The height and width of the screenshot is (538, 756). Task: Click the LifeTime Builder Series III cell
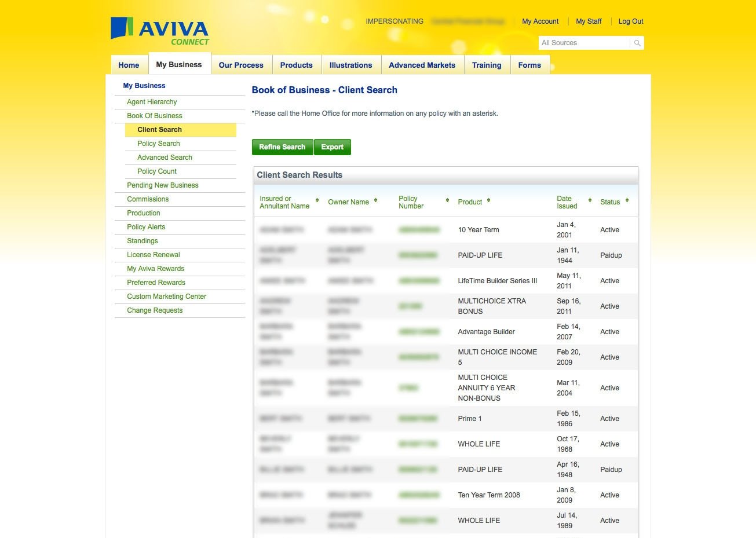tap(498, 281)
